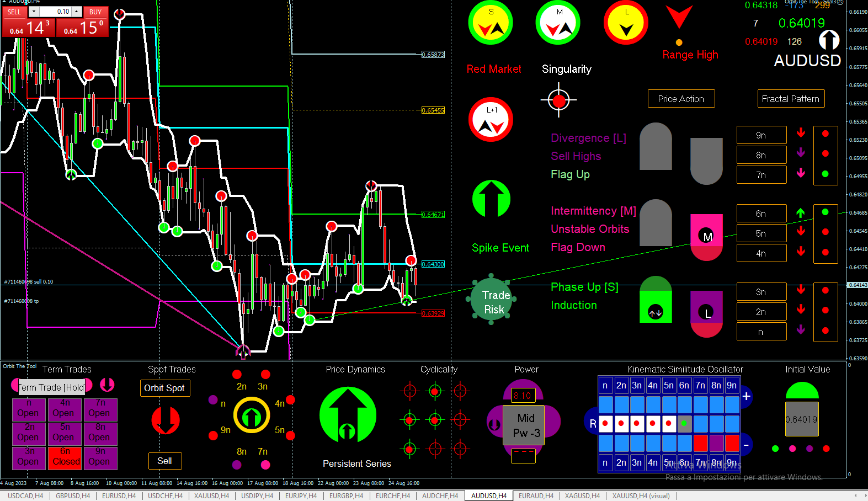The height and width of the screenshot is (501, 868).
Task: Click the 9n box in Fractal Pattern column
Action: tap(761, 135)
